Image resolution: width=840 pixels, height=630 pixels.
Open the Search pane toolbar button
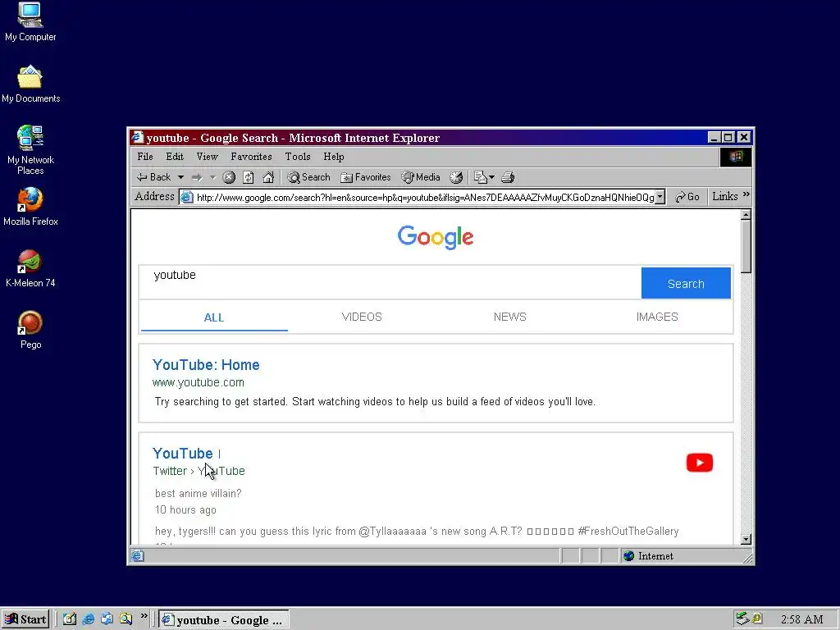[308, 177]
